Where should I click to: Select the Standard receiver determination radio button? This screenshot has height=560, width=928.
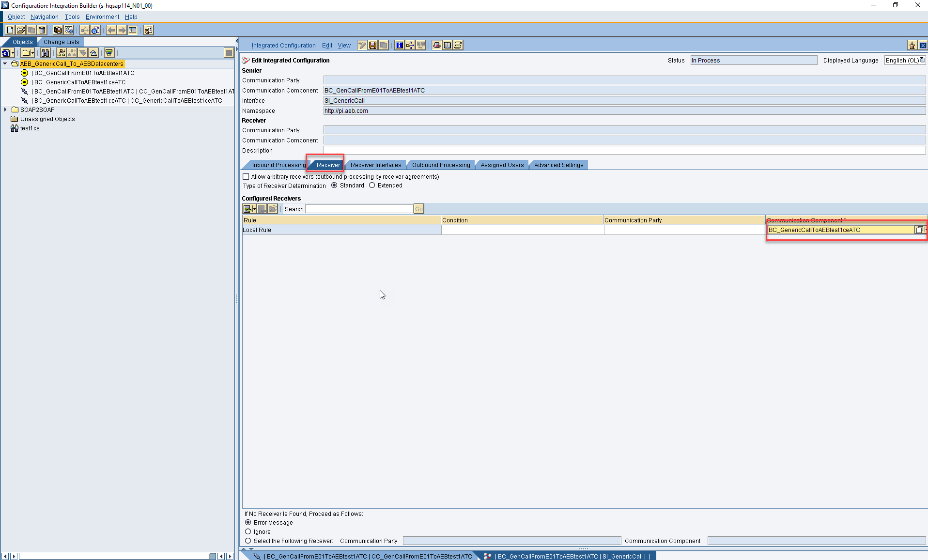pyautogui.click(x=334, y=185)
